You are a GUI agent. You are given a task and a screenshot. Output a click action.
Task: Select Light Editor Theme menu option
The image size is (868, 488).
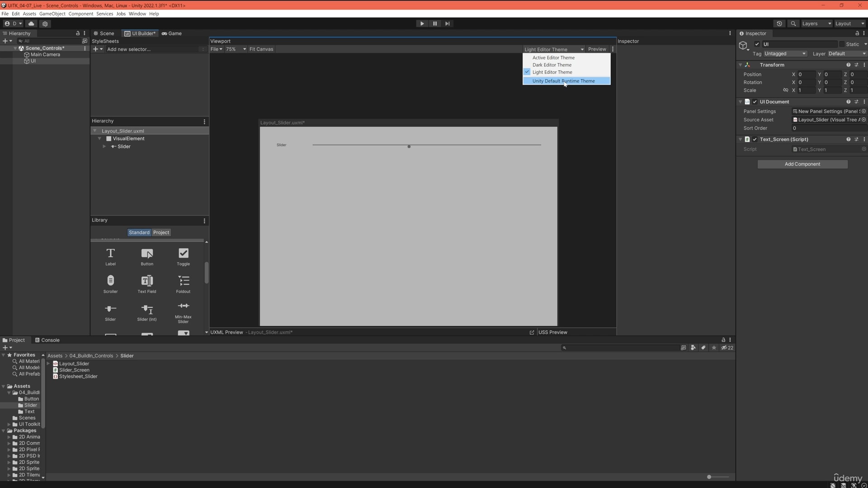pyautogui.click(x=552, y=72)
